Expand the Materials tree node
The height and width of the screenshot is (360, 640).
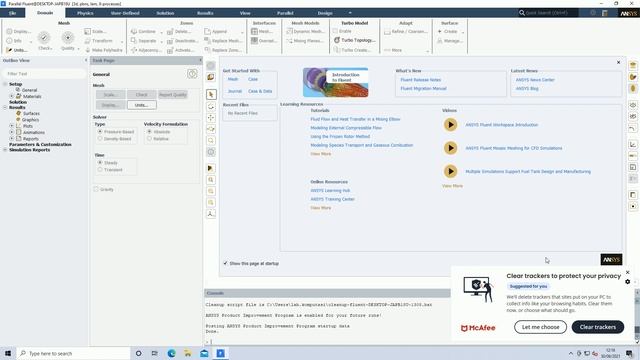[x=12, y=96]
